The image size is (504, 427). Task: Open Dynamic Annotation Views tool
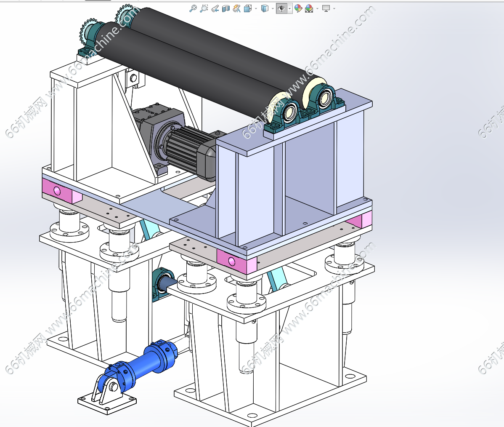(x=237, y=8)
